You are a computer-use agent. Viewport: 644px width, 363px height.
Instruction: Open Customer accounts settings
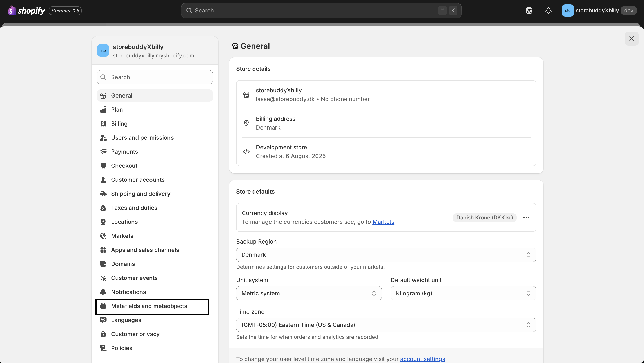click(155, 180)
